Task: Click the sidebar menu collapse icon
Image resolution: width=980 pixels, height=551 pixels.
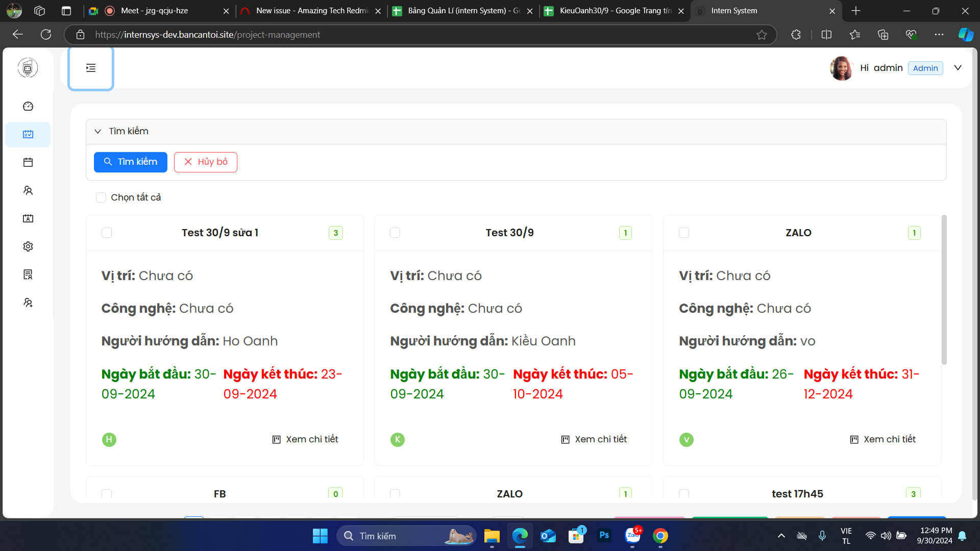Action: click(91, 68)
